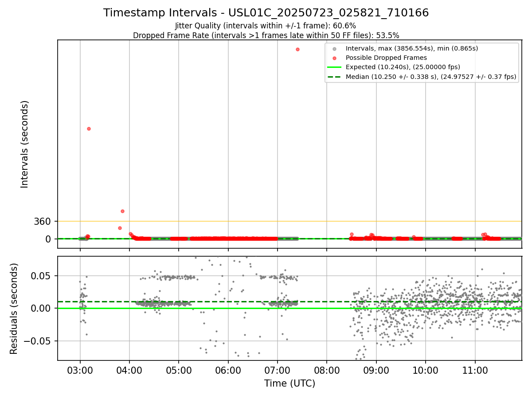The image size is (532, 399).
Task: Click the 'Intervals, max (3856.554s)' legend entry
Action: (x=412, y=48)
